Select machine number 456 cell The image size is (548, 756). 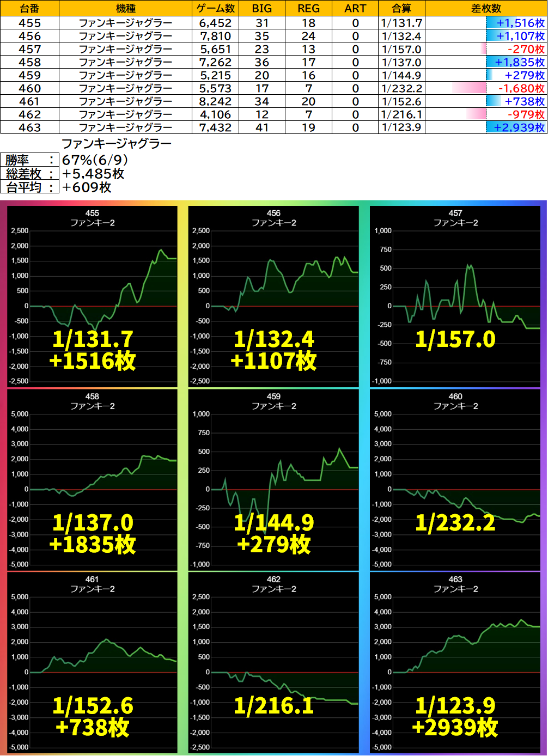pos(29,36)
